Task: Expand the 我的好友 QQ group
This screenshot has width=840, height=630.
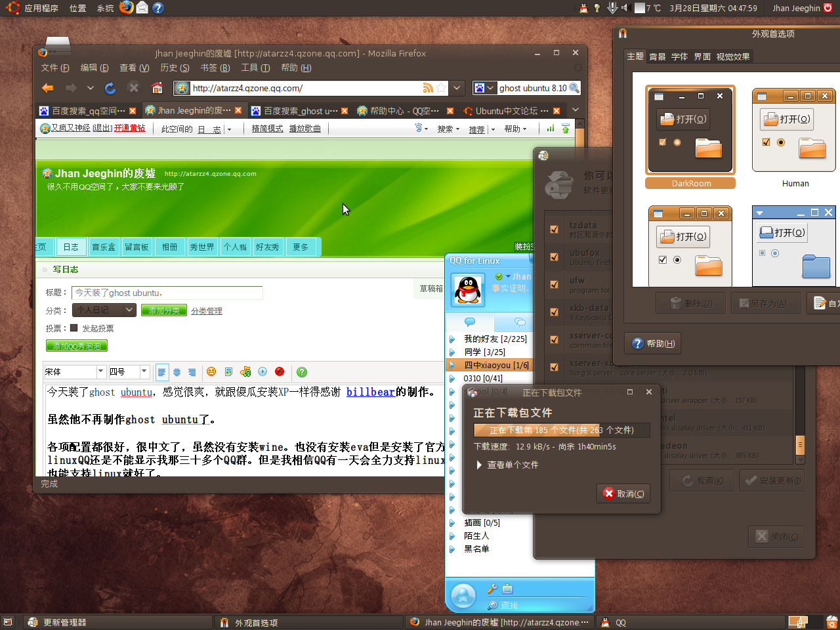Action: (x=452, y=339)
